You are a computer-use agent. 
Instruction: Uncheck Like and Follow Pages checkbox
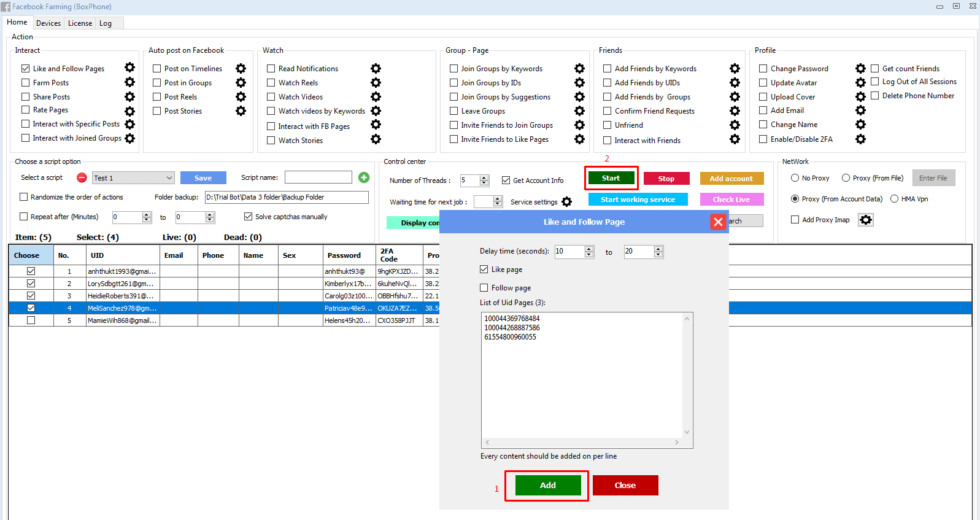[26, 68]
